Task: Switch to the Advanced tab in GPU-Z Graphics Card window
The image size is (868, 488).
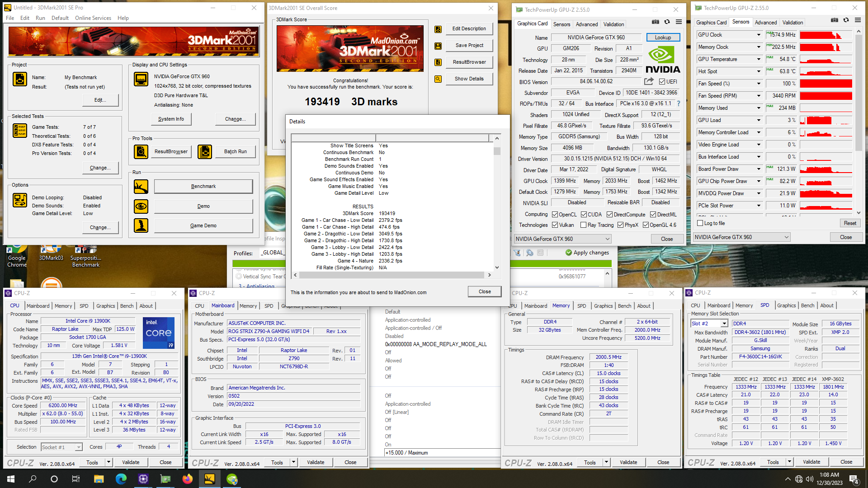Action: pos(587,24)
